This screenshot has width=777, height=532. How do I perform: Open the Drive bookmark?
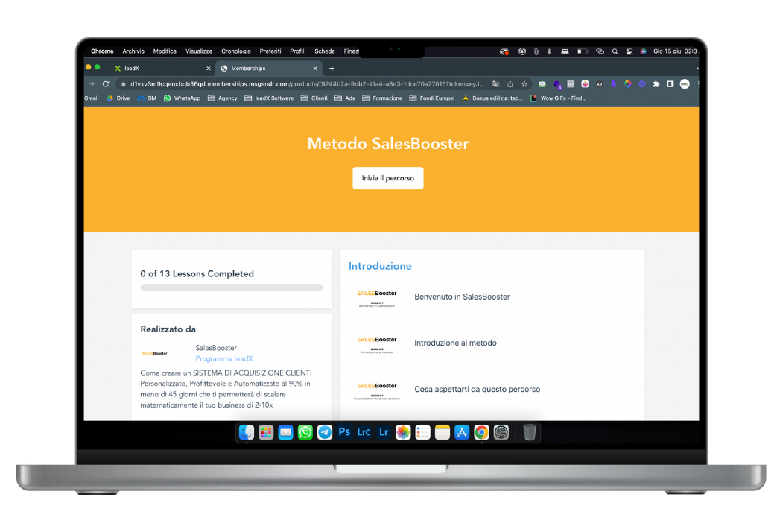[118, 98]
